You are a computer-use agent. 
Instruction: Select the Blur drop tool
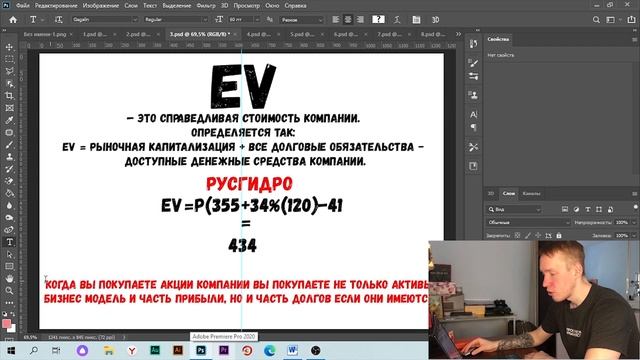point(9,206)
